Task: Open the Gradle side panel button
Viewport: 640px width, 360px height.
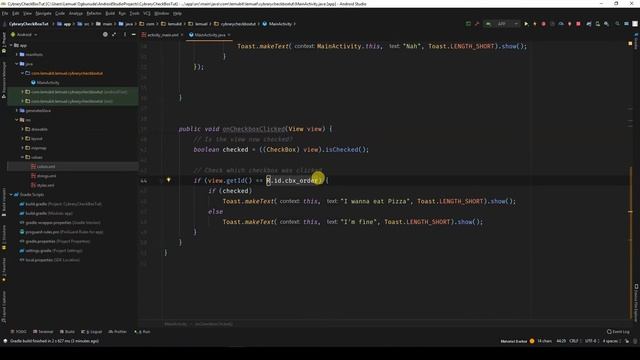Action: click(636, 42)
